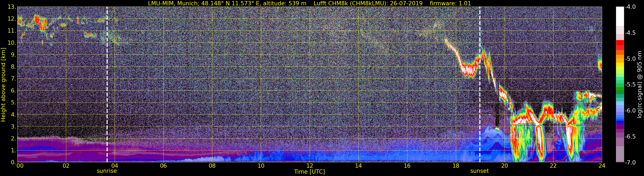Viewport: 644px width, 176px height.
Task: Click the '10.' height tick label
Action: click(x=12, y=43)
